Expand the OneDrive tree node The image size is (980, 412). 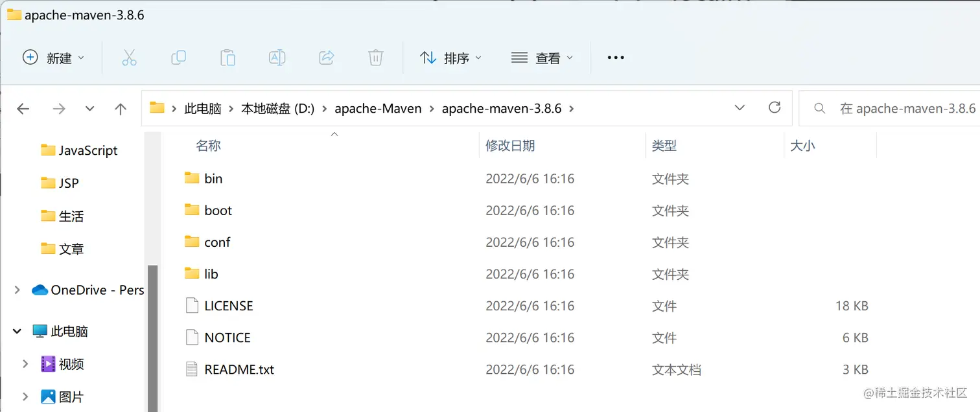tap(17, 290)
